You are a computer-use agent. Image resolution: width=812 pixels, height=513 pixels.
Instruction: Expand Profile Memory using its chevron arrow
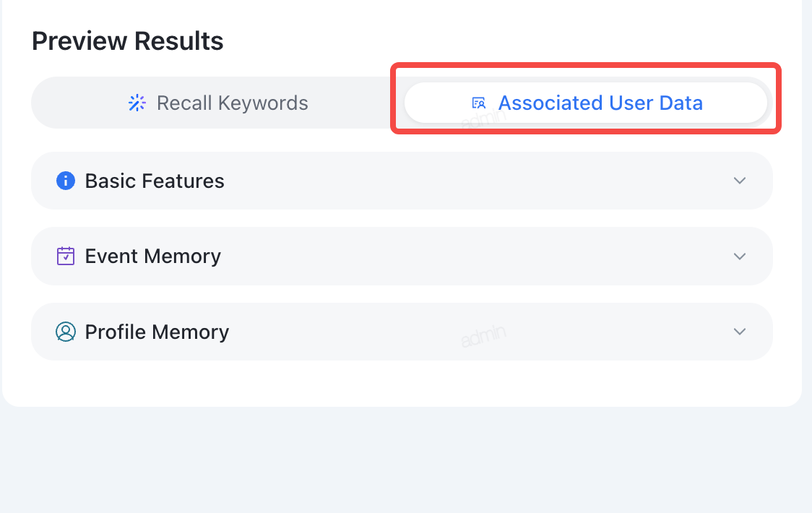[740, 332]
